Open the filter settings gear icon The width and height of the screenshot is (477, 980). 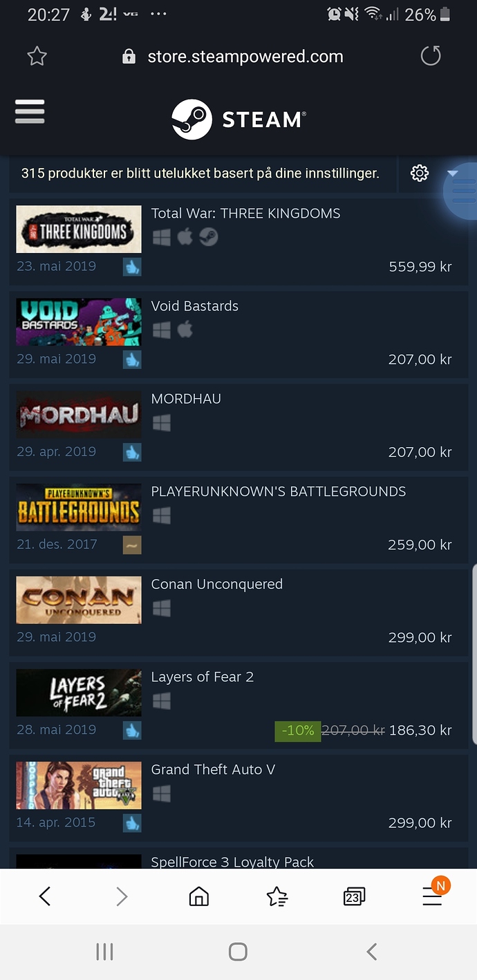pyautogui.click(x=420, y=173)
